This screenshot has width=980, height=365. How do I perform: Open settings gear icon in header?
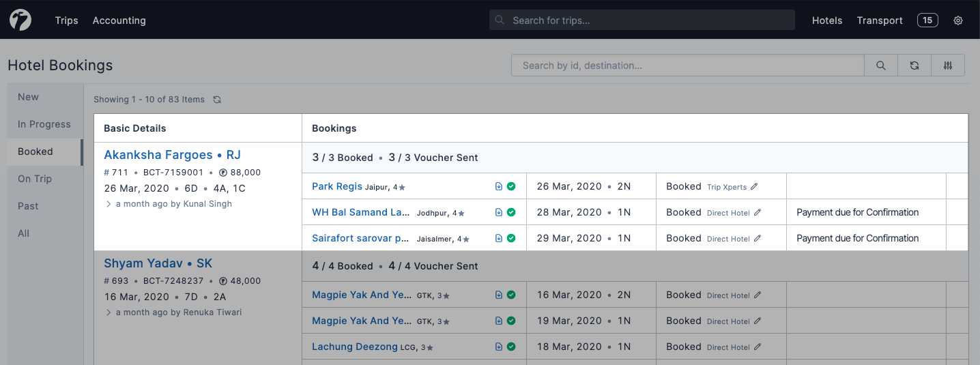[x=958, y=20]
